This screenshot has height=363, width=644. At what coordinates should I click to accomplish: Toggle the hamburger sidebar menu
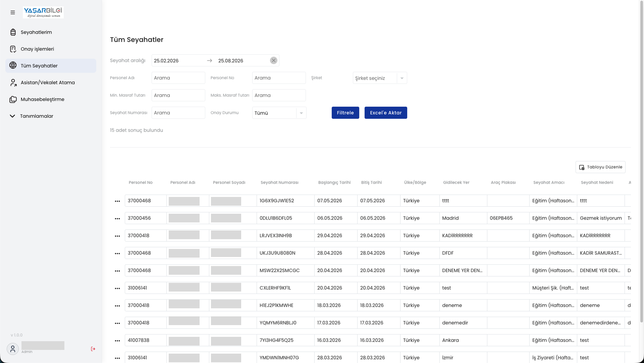(x=13, y=12)
